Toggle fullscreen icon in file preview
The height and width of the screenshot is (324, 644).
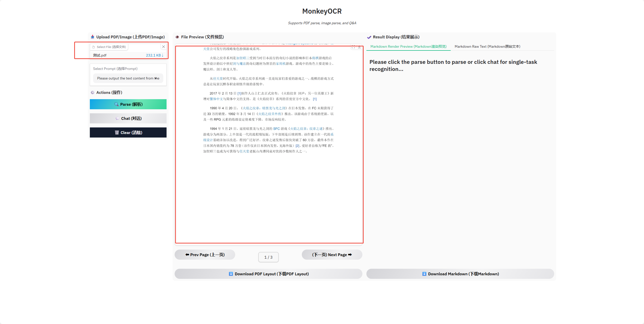(x=353, y=47)
